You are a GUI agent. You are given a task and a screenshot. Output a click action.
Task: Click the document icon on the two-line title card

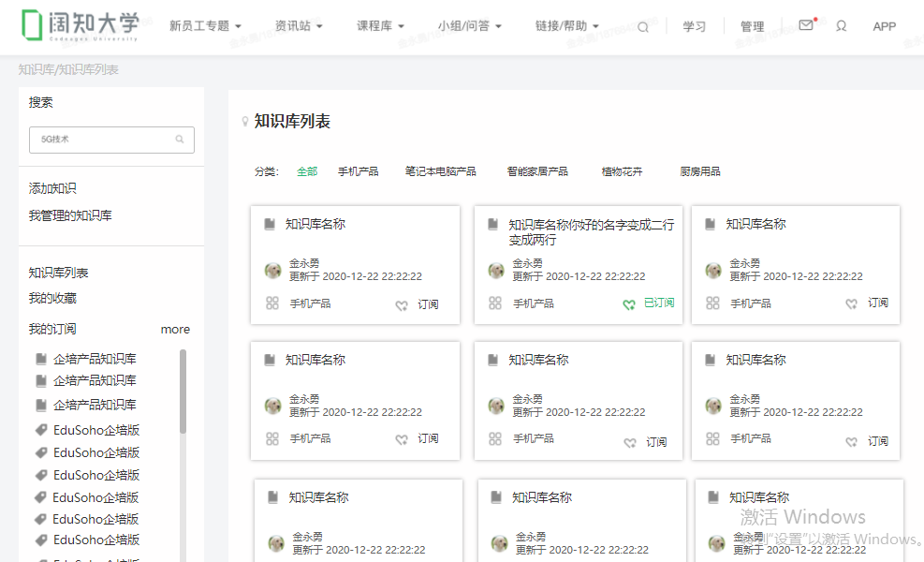click(x=493, y=225)
